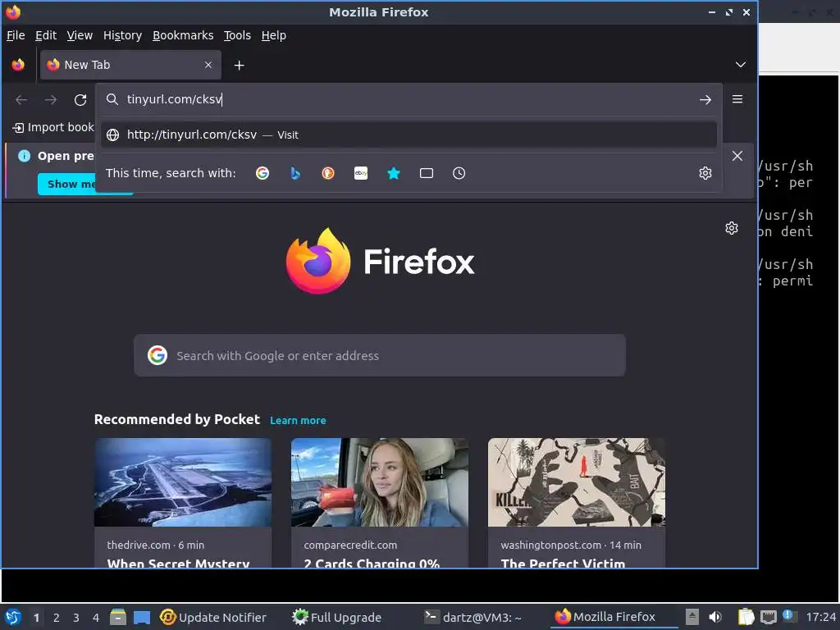Go forward with the forward arrow
This screenshot has width=840, height=630.
click(51, 99)
